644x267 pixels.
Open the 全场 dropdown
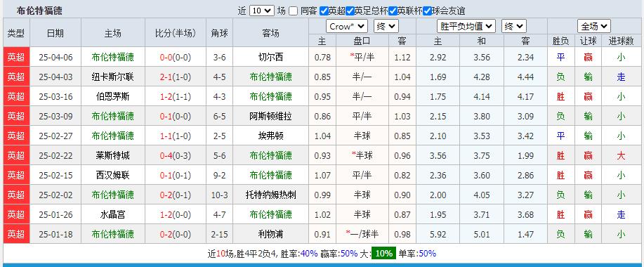coord(594,27)
